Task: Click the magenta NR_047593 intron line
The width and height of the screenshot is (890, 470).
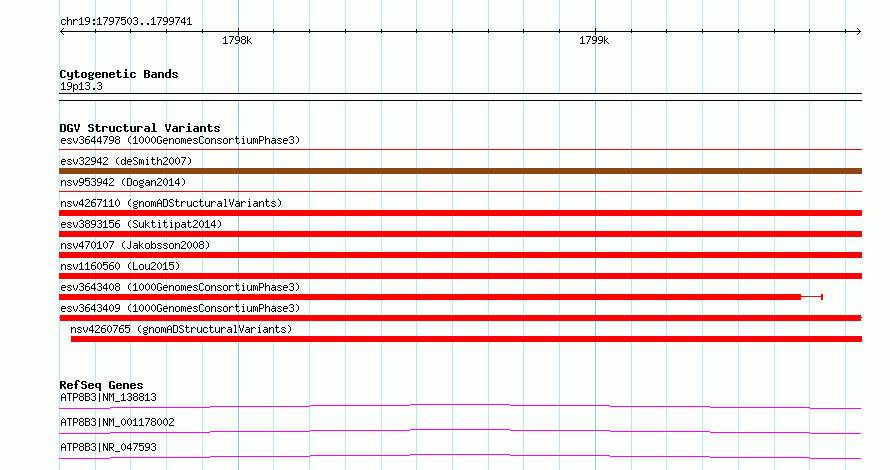Action: click(x=460, y=456)
